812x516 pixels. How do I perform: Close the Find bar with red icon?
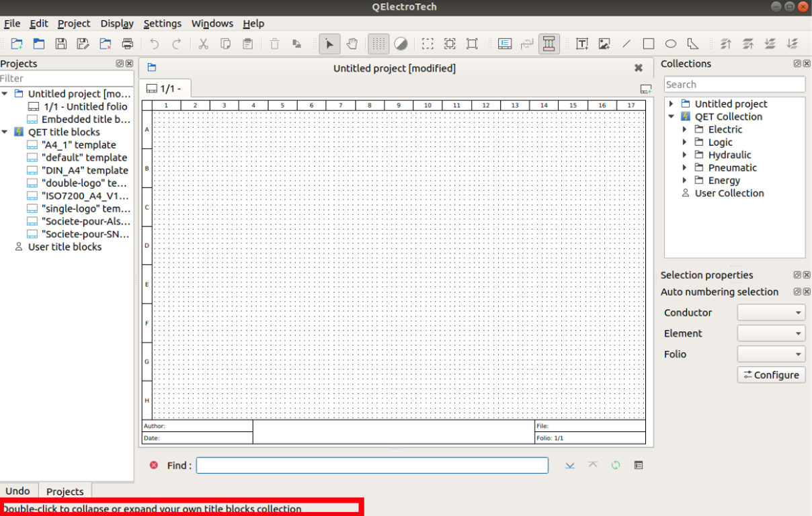[154, 465]
